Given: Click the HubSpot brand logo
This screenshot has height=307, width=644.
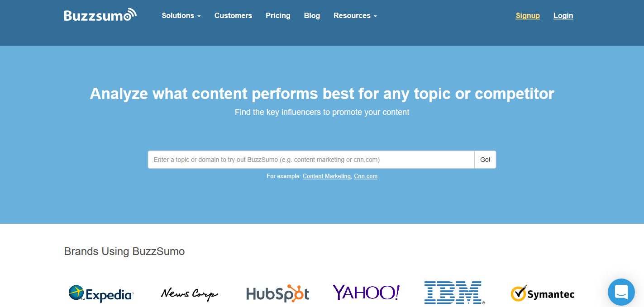Looking at the screenshot, I should 278,294.
